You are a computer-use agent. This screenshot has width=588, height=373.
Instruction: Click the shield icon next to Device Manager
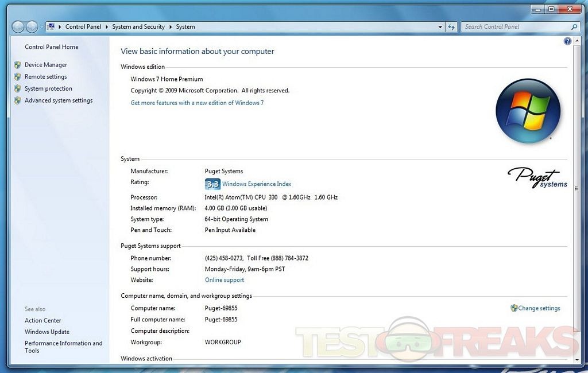point(17,65)
